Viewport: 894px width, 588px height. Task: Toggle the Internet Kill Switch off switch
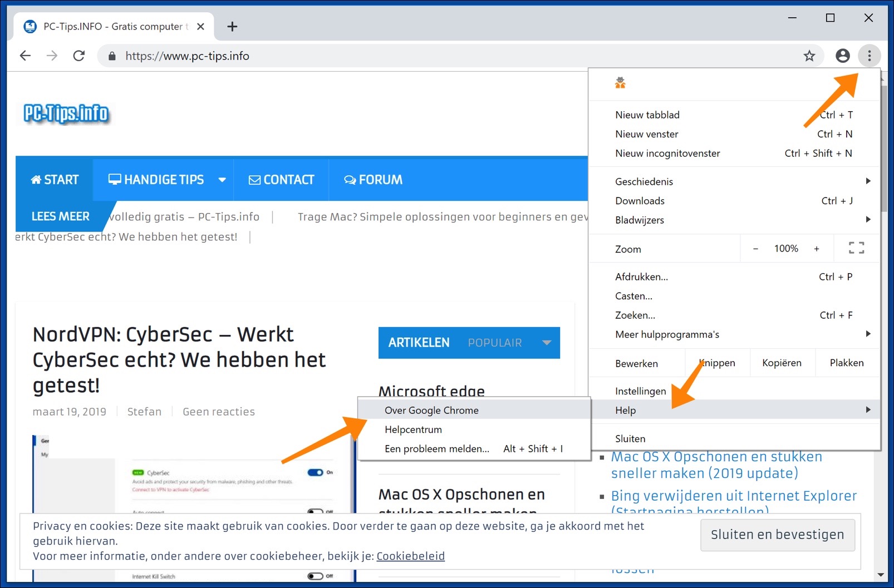tap(315, 576)
